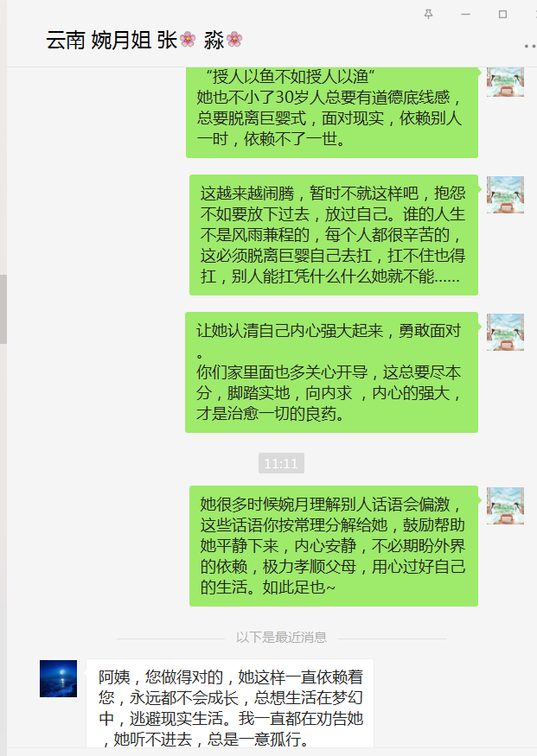Click the 11:11 timestamp label

tap(281, 463)
